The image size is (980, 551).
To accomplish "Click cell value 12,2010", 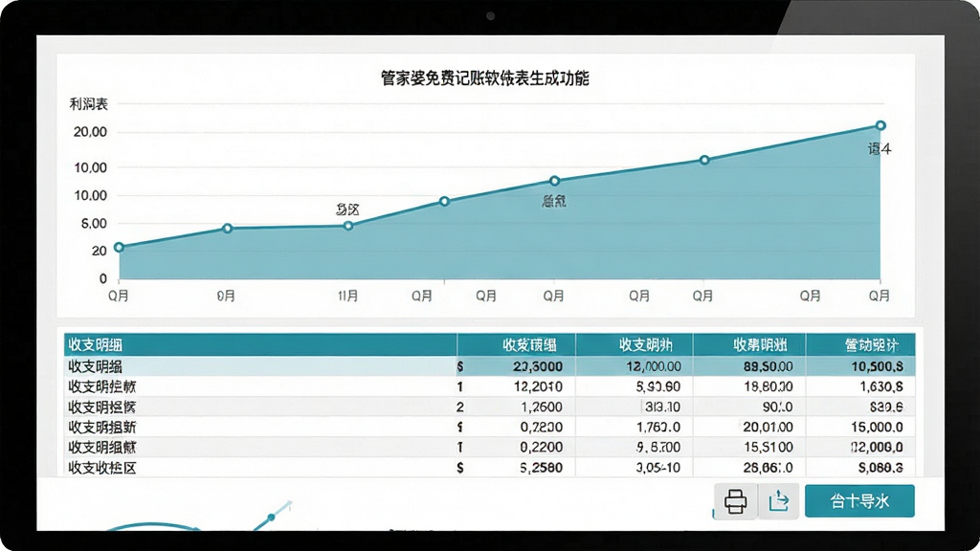I will (538, 386).
